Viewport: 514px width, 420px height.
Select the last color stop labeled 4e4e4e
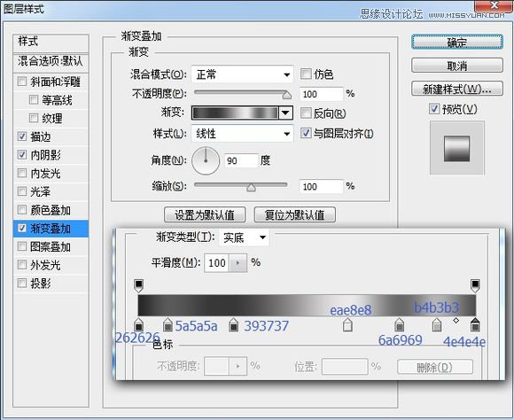[x=475, y=324]
